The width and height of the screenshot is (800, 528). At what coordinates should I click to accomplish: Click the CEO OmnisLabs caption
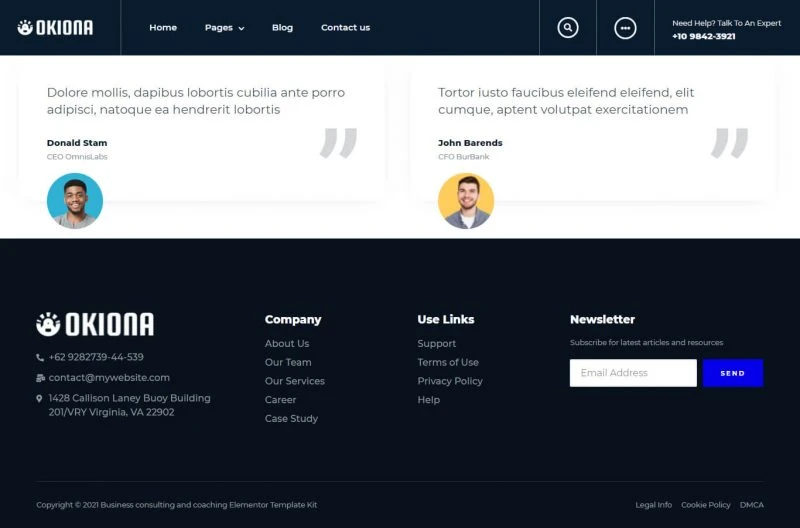(77, 157)
